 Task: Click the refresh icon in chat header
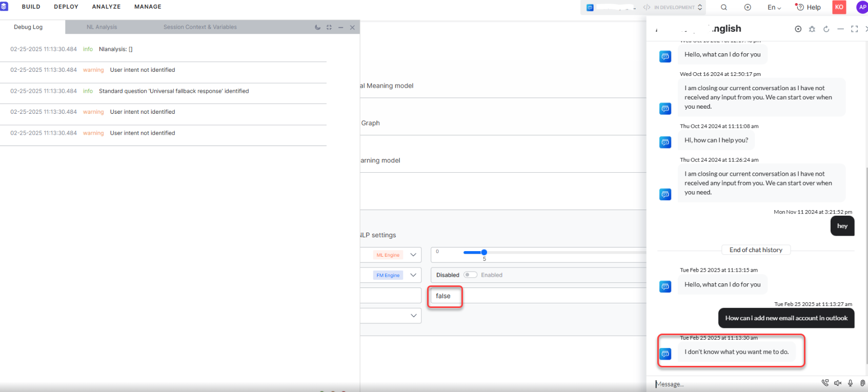pyautogui.click(x=826, y=29)
